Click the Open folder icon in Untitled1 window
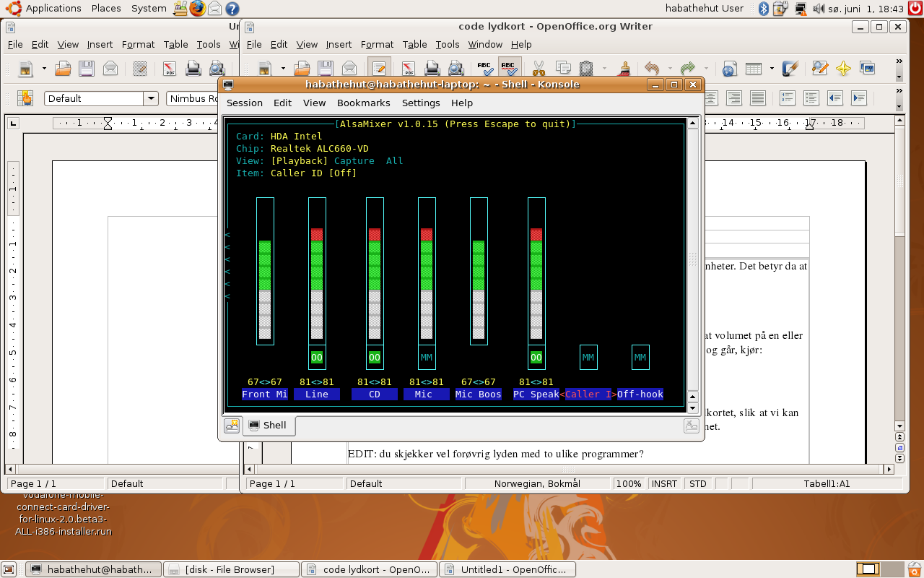 tap(63, 69)
